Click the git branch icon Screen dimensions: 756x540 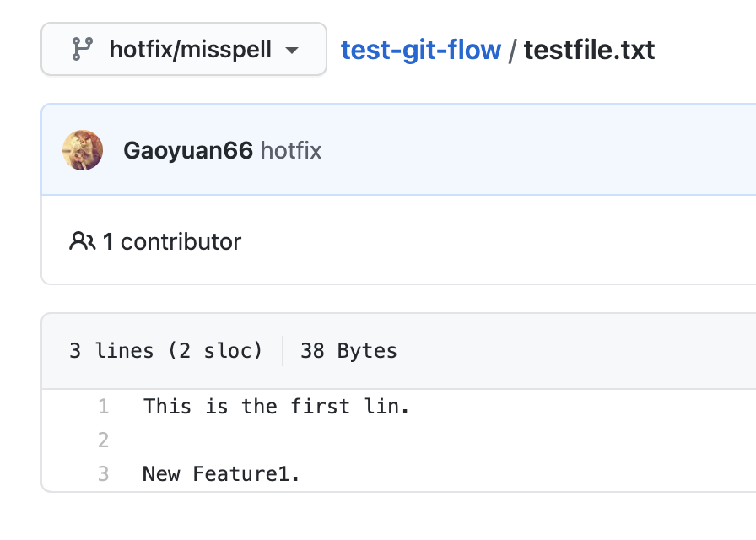(x=82, y=49)
